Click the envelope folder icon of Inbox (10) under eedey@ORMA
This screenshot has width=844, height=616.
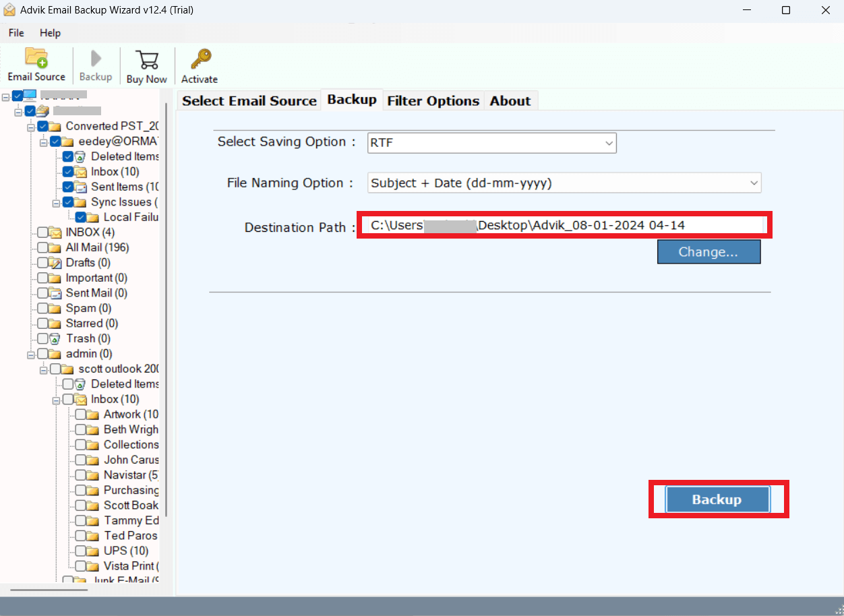pyautogui.click(x=80, y=172)
